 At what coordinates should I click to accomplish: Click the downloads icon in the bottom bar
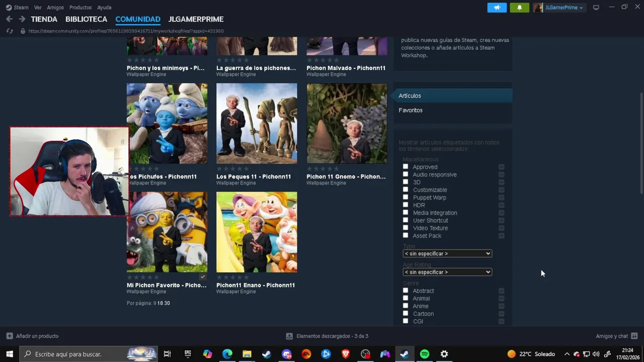tap(289, 336)
